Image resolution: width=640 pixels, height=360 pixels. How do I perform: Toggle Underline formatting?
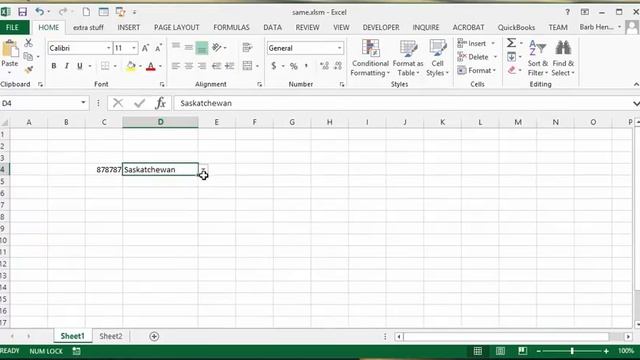(80, 66)
